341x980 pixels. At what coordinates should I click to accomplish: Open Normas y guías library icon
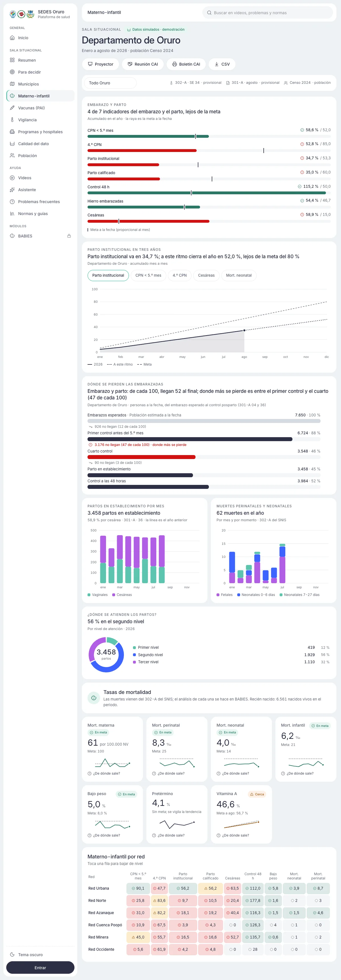click(x=12, y=214)
